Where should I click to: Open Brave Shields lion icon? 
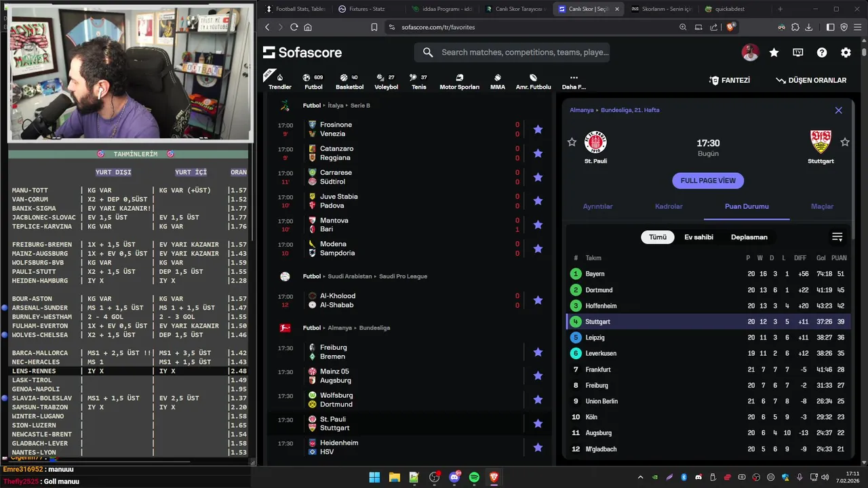point(730,27)
